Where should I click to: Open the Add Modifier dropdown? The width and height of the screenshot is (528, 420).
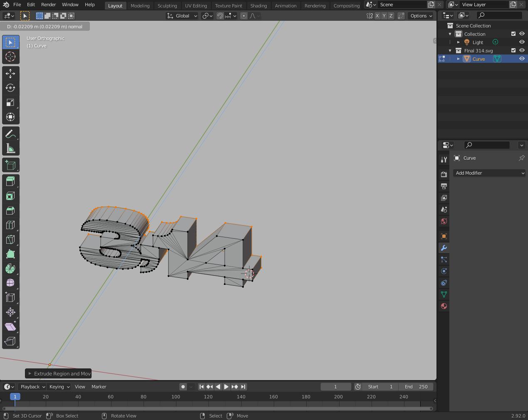point(489,173)
